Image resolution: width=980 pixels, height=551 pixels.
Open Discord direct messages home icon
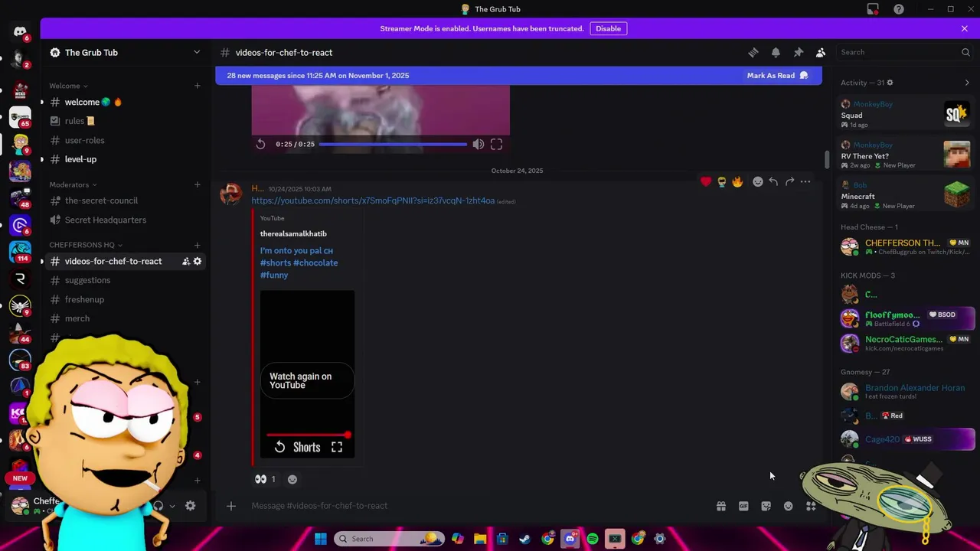20,31
